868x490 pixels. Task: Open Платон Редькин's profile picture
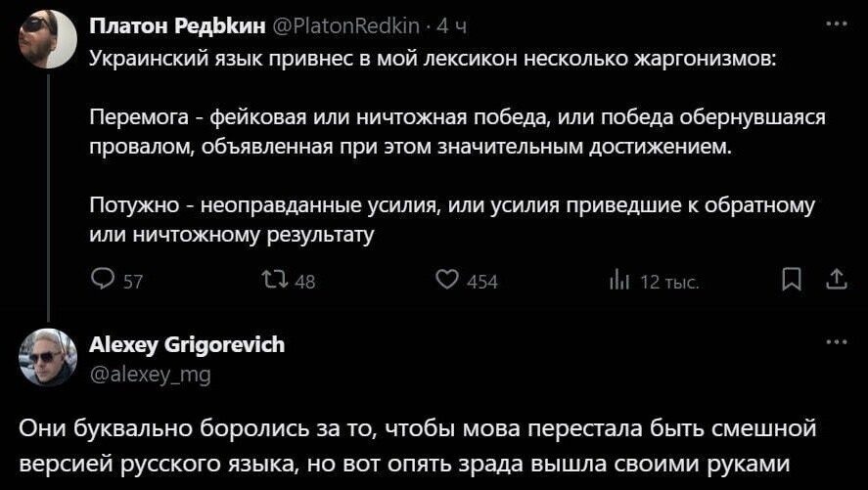[x=48, y=39]
